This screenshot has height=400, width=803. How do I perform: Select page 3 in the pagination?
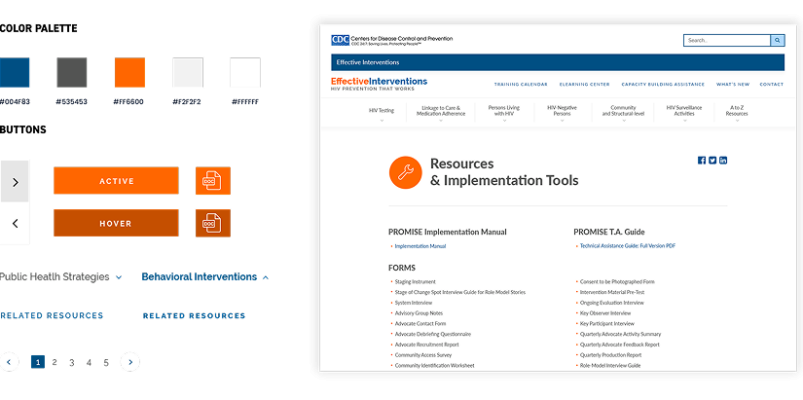[x=71, y=362]
